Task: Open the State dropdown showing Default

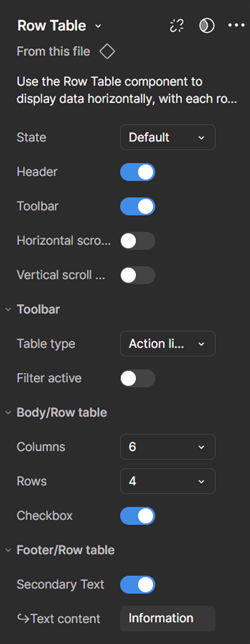Action: (x=168, y=137)
